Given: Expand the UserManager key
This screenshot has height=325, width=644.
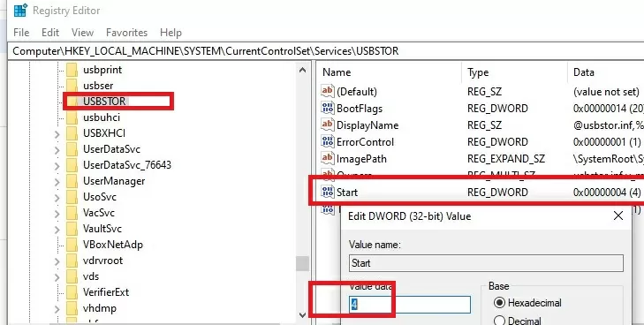Looking at the screenshot, I should (57, 181).
